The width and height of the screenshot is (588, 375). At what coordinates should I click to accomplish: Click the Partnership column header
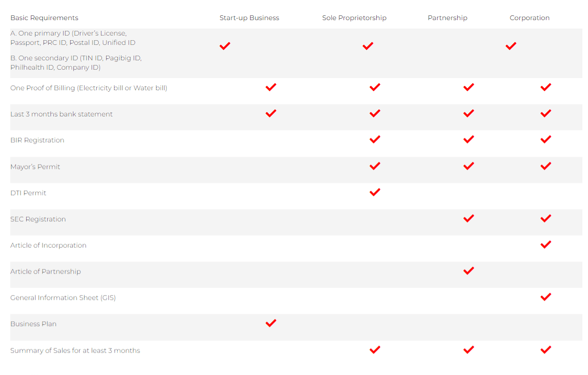(447, 18)
